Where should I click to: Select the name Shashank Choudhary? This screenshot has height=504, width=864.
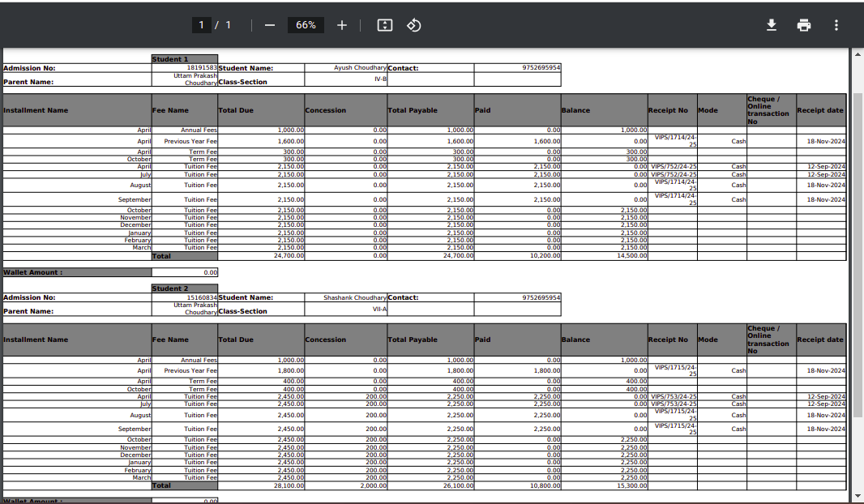coord(355,297)
